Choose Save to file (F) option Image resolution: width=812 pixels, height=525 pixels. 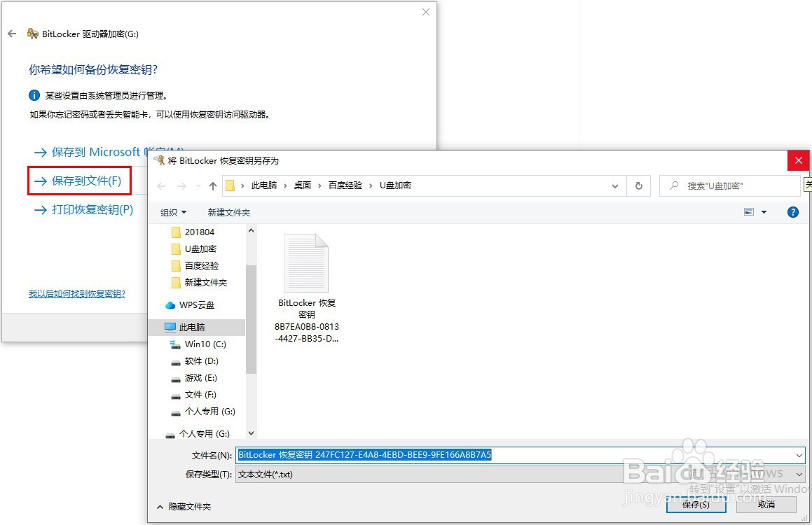tap(78, 181)
